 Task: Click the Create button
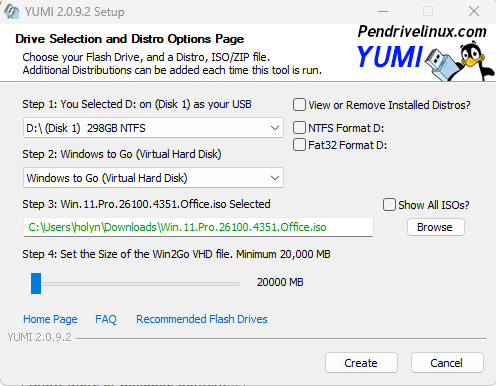click(361, 363)
